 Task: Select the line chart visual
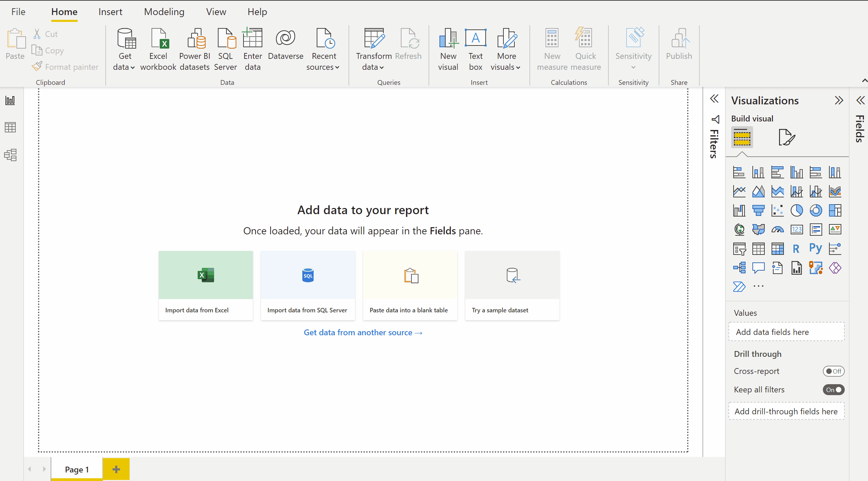pos(739,191)
